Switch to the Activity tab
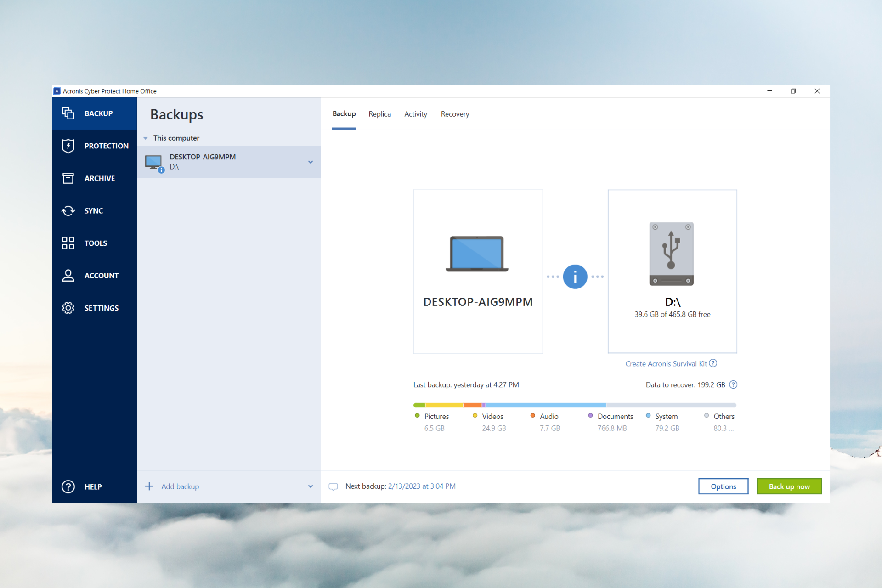Screen dimensions: 882x588 click(x=416, y=114)
